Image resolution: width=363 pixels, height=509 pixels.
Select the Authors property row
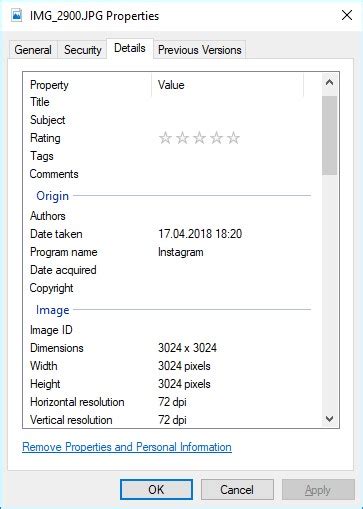pyautogui.click(x=170, y=216)
